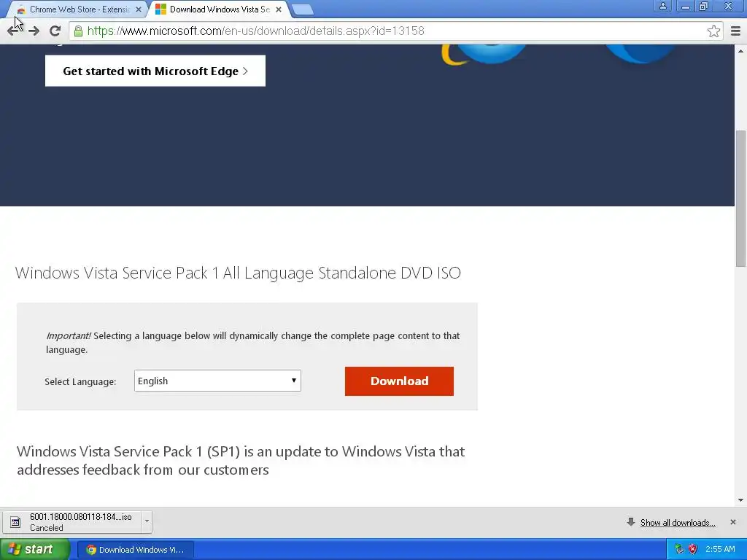This screenshot has width=747, height=560.
Task: Open canceled iso download item
Action: point(72,522)
